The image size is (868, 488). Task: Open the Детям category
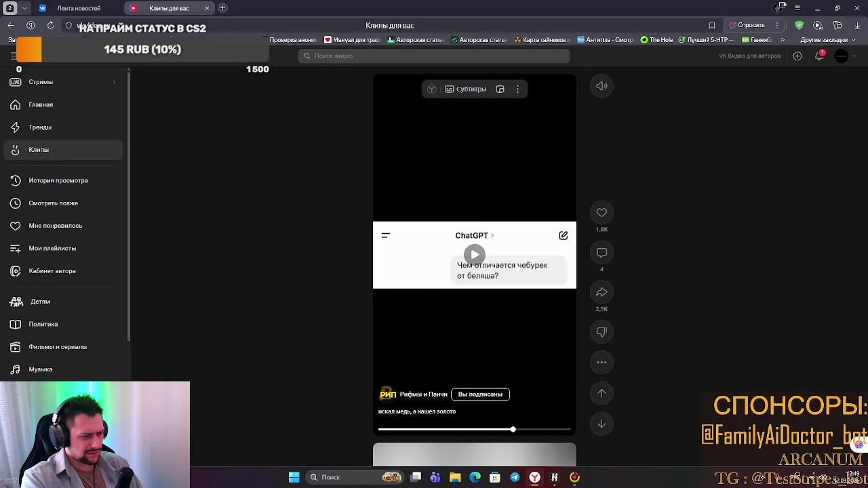62,302
